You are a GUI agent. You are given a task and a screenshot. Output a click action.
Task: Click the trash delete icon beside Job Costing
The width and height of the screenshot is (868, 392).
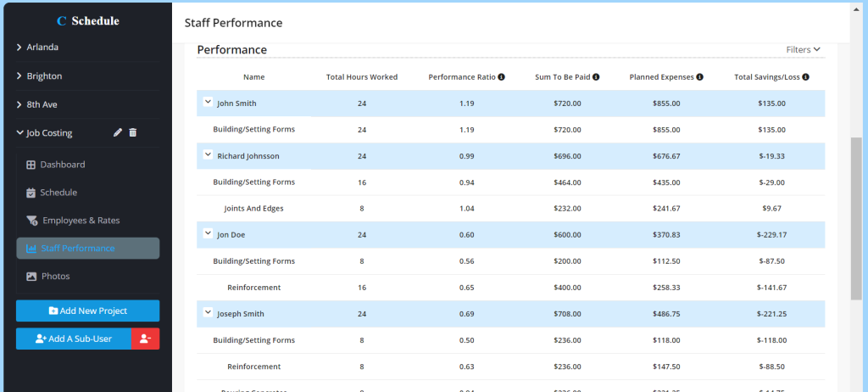(x=133, y=132)
